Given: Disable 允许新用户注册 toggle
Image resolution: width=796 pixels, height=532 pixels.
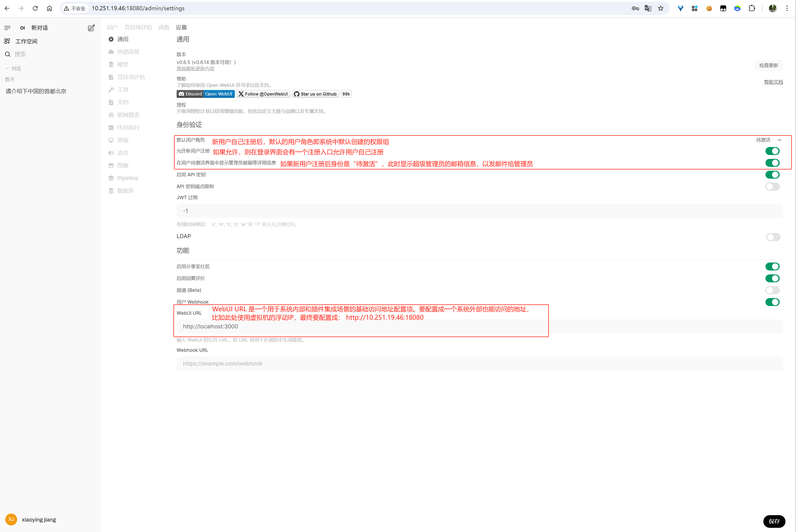Looking at the screenshot, I should tap(772, 151).
